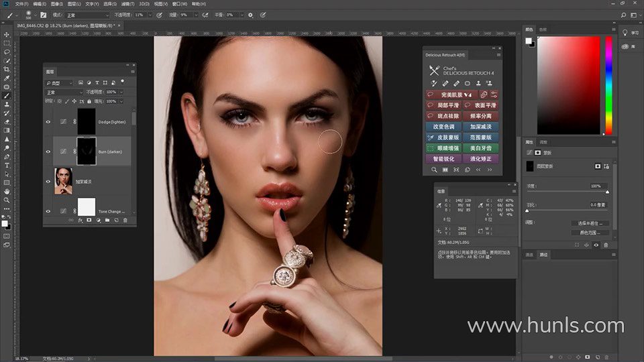Viewport: 644px width, 362px height.
Task: Hide the Dodge (lighten) layer
Action: 48,122
